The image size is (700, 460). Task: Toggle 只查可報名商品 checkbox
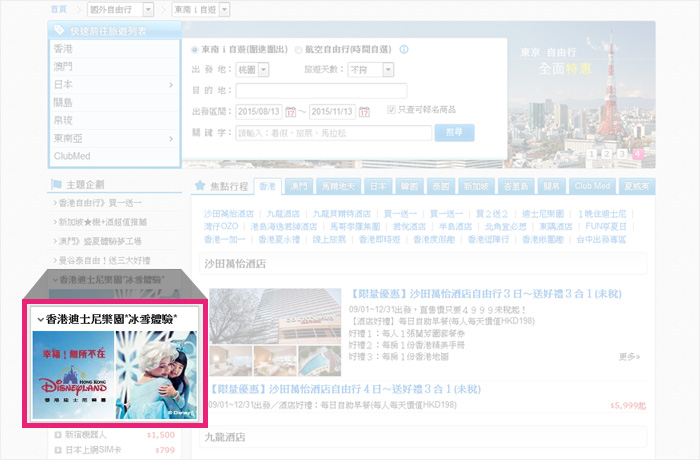(x=392, y=111)
